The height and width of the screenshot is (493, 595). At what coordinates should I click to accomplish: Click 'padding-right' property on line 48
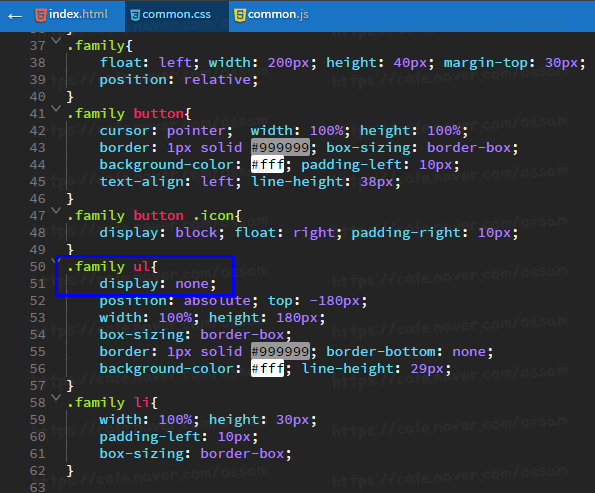coord(406,233)
